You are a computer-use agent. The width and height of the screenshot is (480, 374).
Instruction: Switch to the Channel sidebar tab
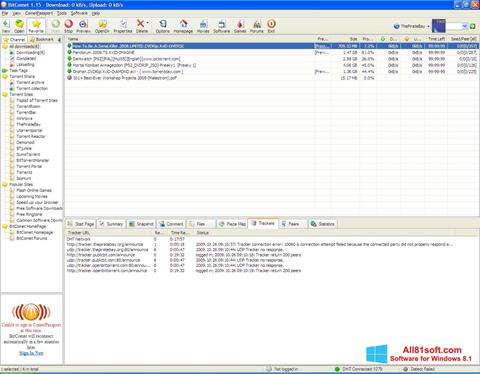coord(14,39)
